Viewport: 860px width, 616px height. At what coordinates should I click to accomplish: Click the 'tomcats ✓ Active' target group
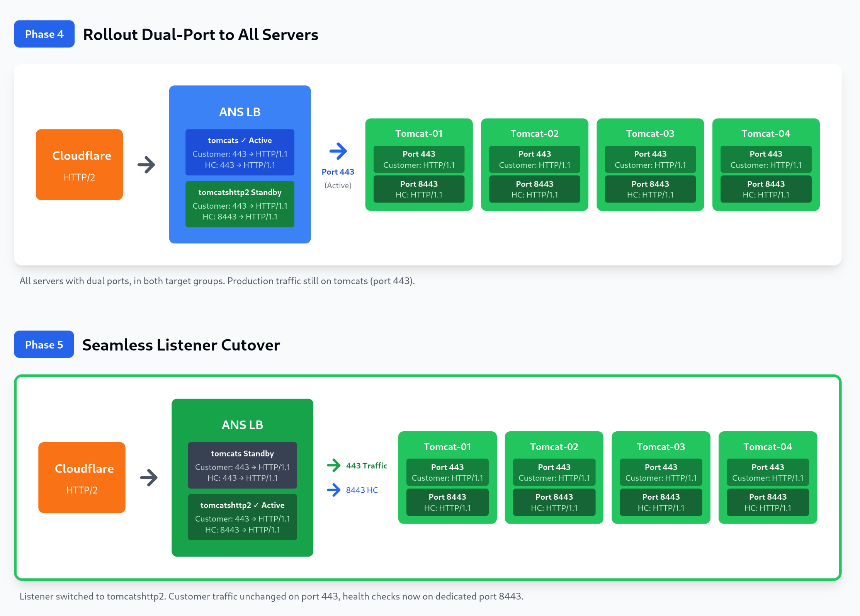point(240,152)
